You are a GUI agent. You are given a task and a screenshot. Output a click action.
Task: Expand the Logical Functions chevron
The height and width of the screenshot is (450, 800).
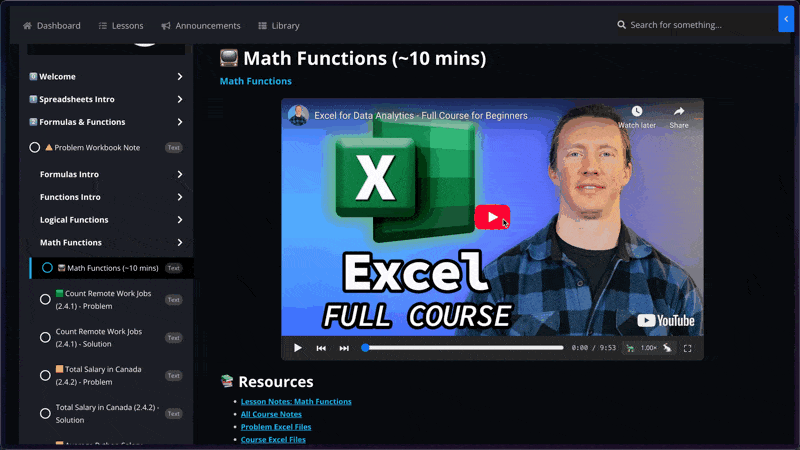point(180,220)
